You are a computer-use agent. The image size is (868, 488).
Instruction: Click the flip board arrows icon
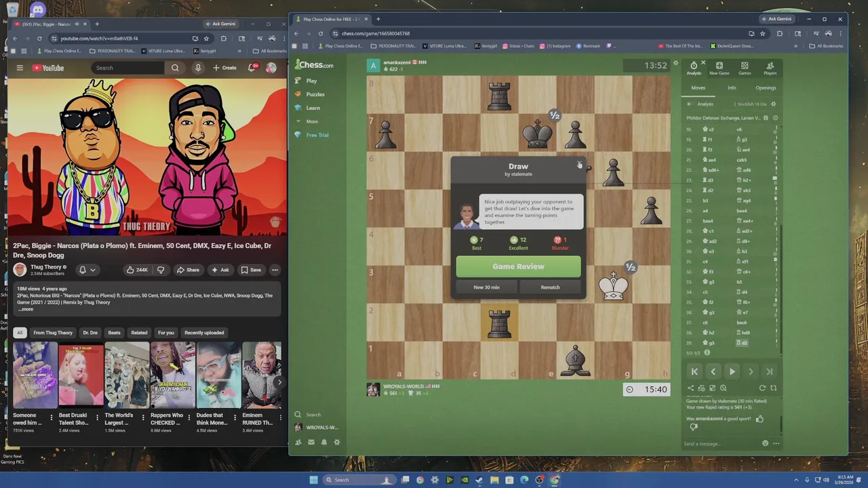pos(773,388)
